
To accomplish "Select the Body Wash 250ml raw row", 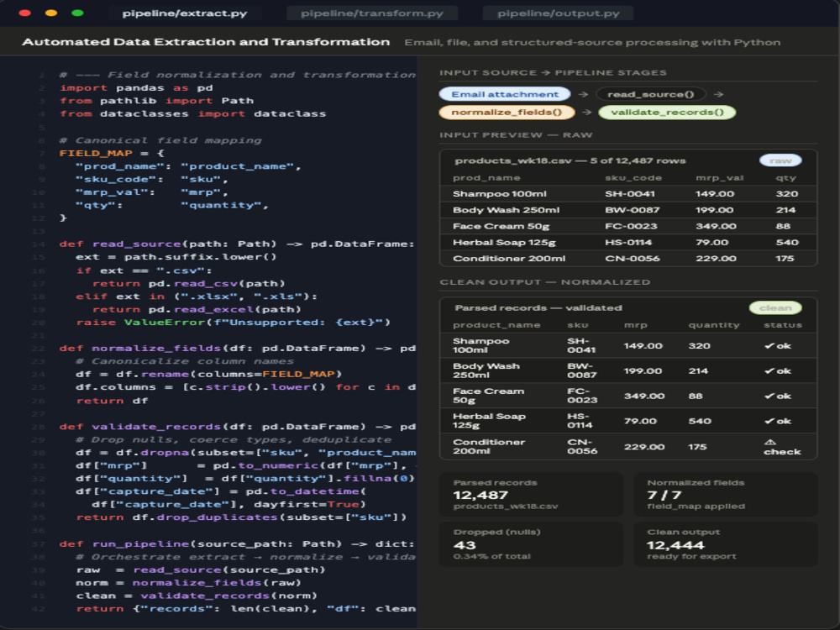I will tap(628, 210).
